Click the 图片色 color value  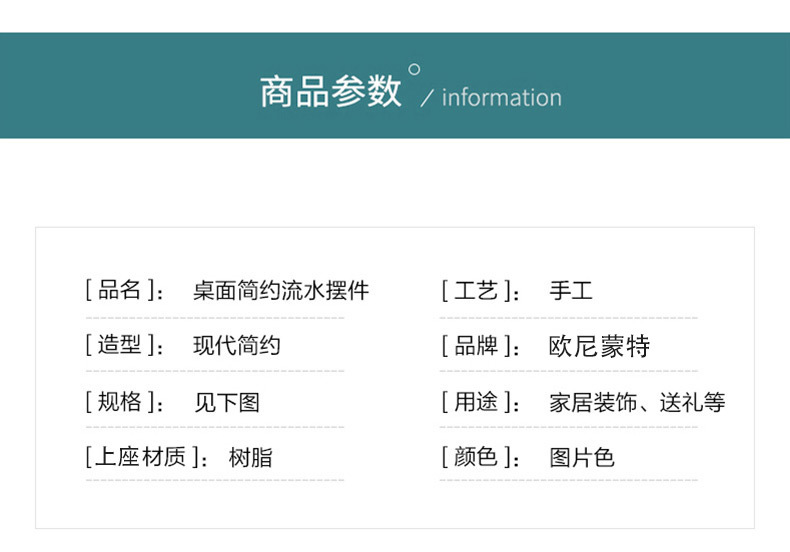click(582, 458)
